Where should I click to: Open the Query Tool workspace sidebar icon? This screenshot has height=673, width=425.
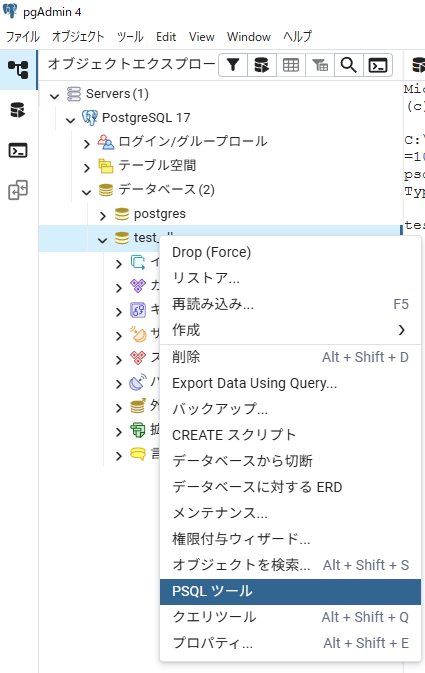point(18,110)
